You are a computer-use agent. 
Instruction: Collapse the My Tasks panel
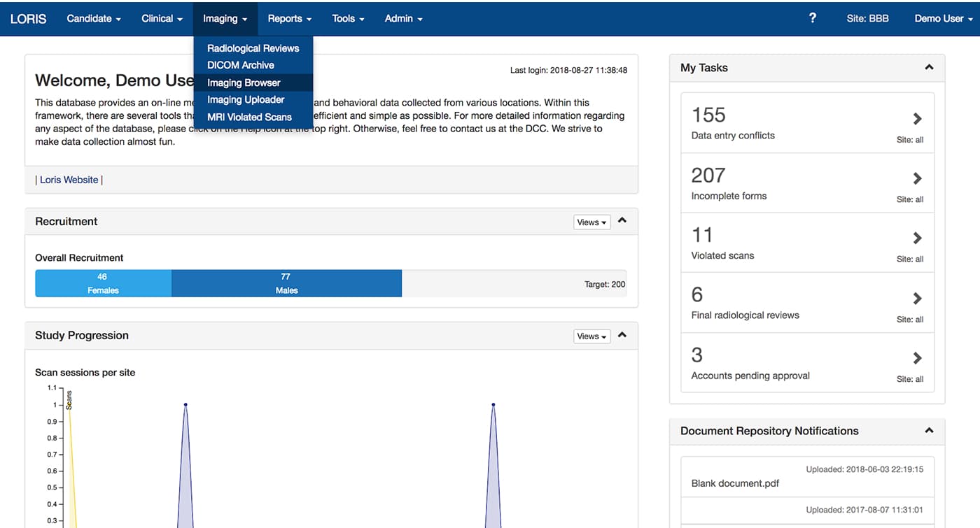[x=929, y=67]
